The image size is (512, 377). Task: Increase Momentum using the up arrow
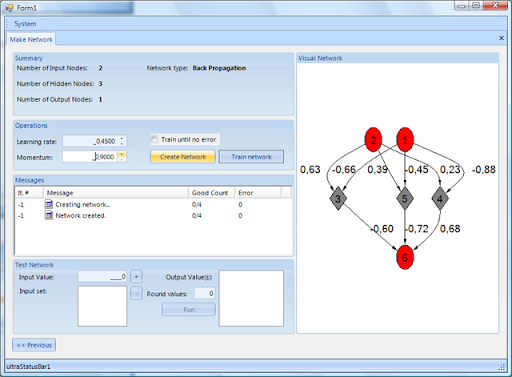point(122,154)
